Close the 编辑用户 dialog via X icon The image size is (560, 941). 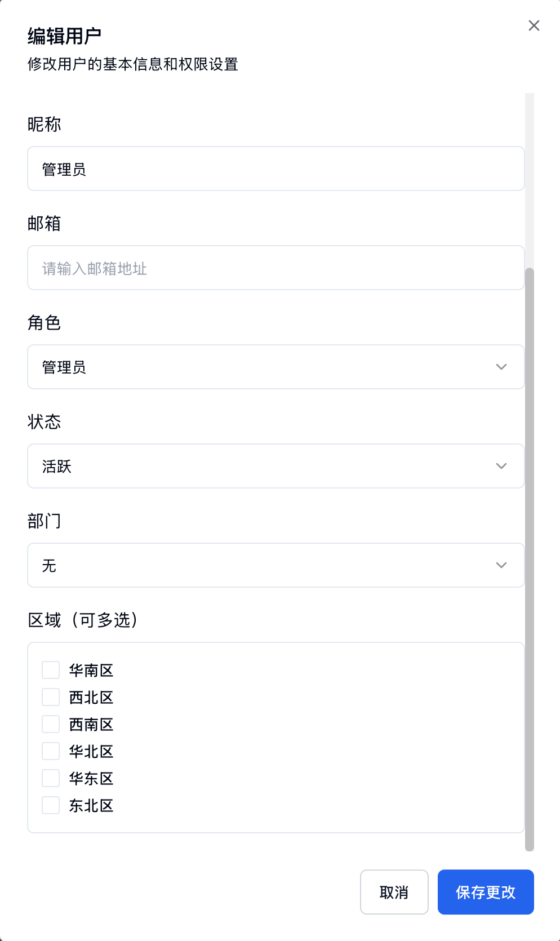coord(534,25)
